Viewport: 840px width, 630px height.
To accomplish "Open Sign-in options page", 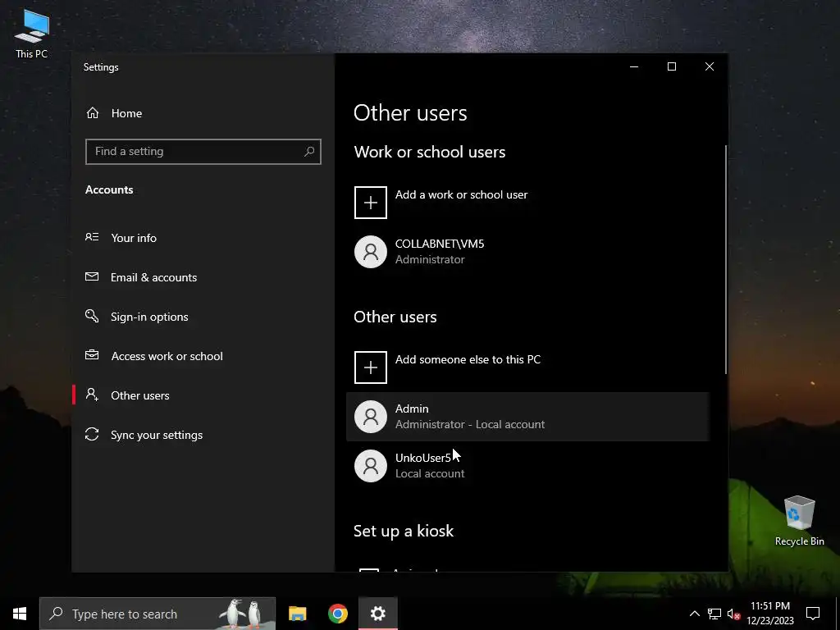I will (203, 317).
